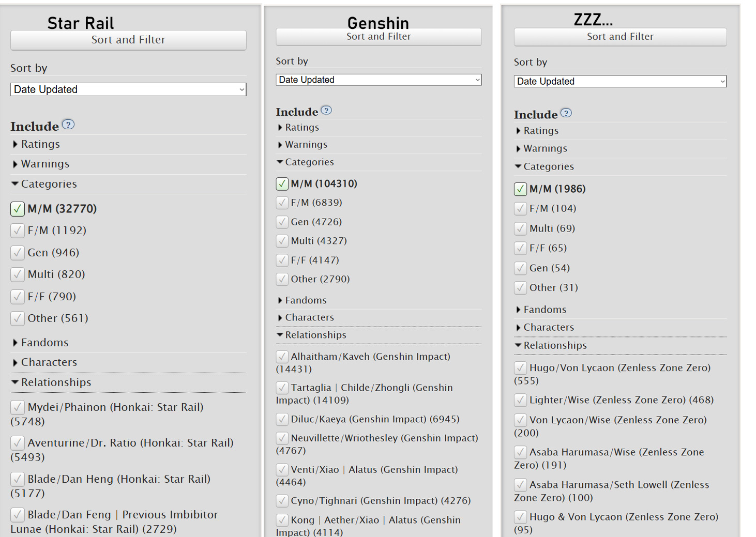Collapse Relationships in the Genshin panel
756x537 pixels.
tap(312, 335)
